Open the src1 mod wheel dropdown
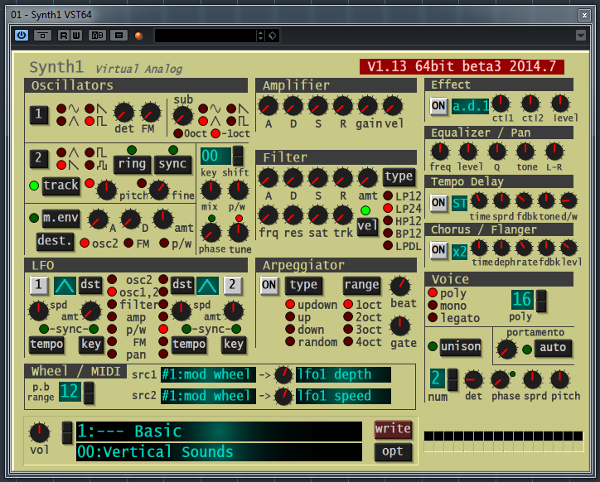 tap(208, 375)
